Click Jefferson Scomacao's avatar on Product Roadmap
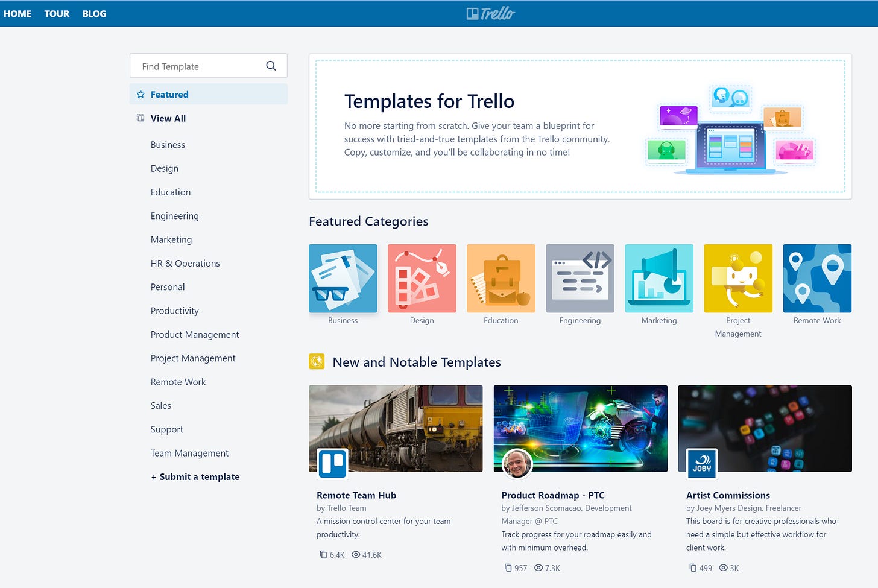This screenshot has width=878, height=588. [517, 463]
